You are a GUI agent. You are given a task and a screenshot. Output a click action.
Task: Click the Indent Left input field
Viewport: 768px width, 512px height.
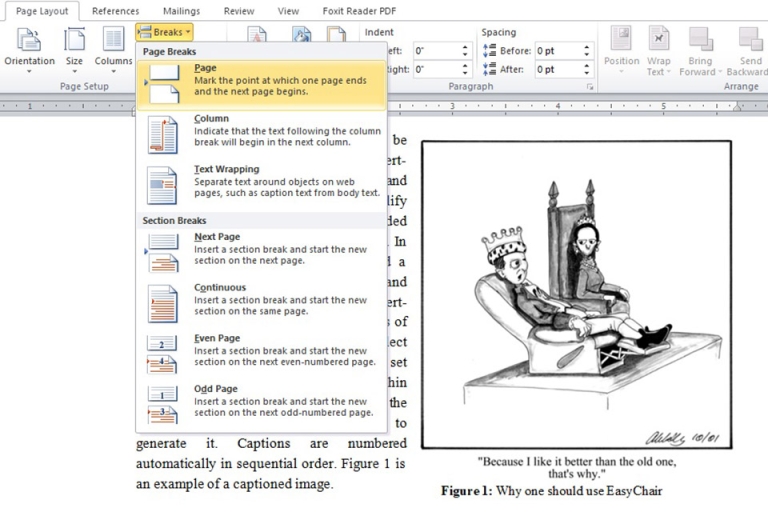437,51
